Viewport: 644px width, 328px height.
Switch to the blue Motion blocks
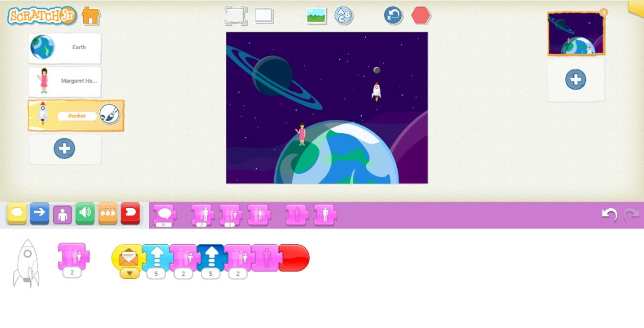[x=39, y=213]
